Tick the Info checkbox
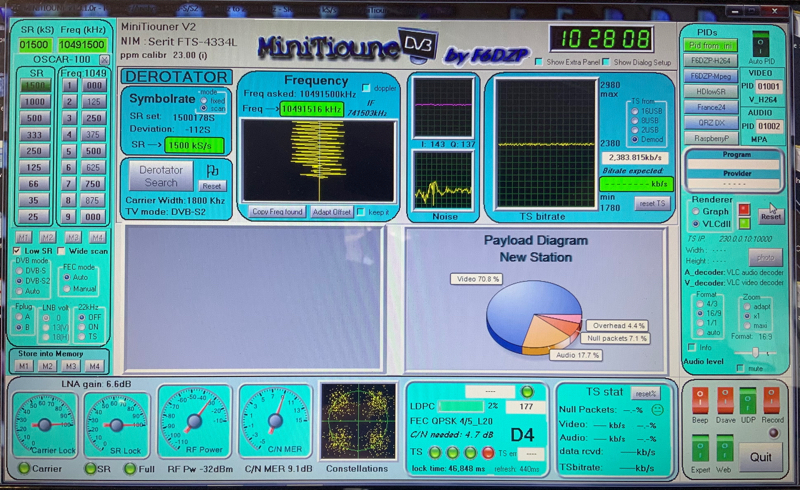 pyautogui.click(x=692, y=347)
